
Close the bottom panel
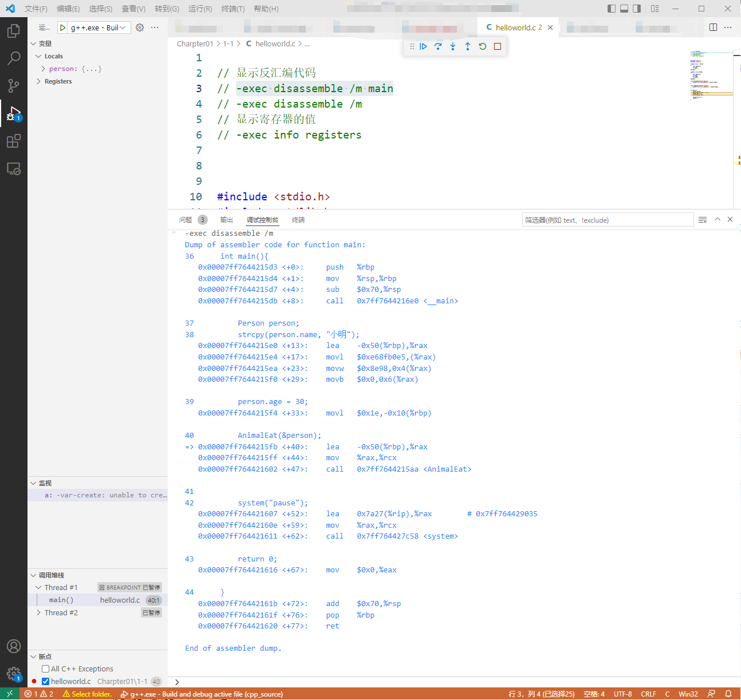pyautogui.click(x=730, y=219)
